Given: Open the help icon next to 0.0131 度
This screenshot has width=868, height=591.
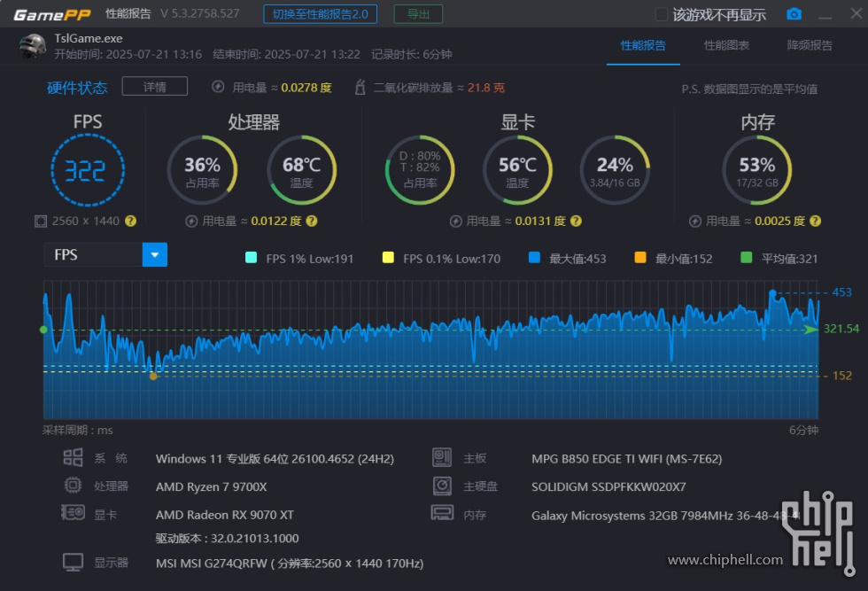Looking at the screenshot, I should (576, 221).
